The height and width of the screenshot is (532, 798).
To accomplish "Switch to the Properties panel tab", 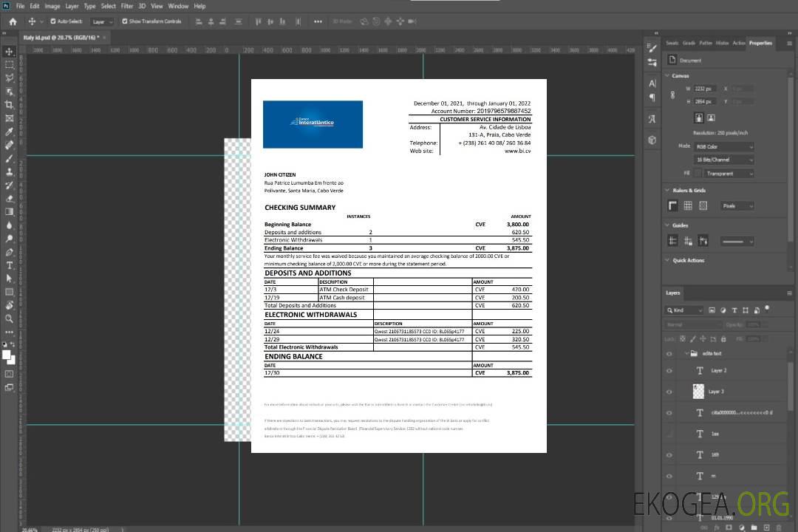I will (760, 44).
